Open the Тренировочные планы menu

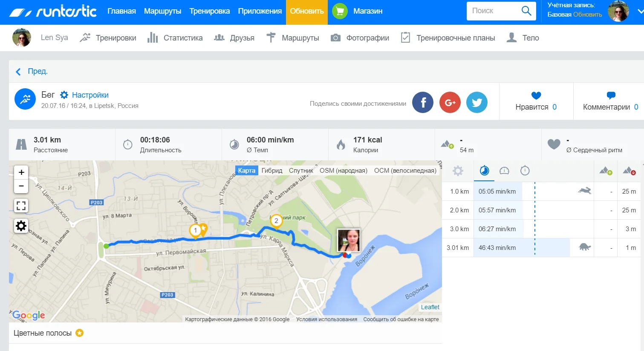[x=448, y=38]
